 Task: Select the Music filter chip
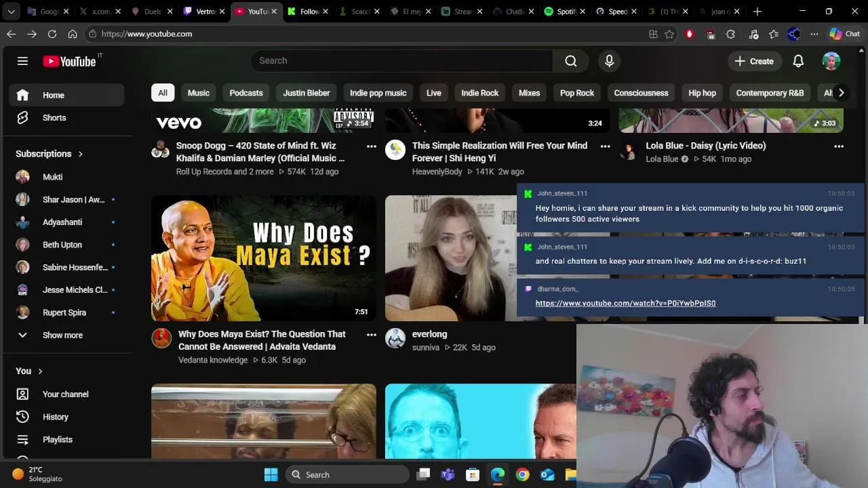199,93
